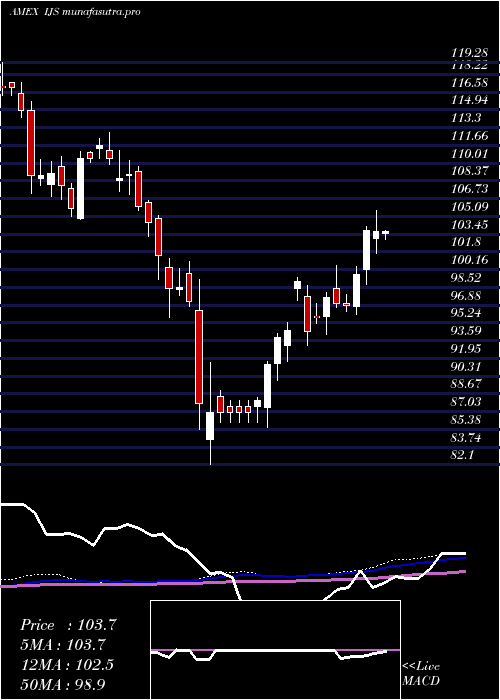500x700 pixels.
Task: Click the '12MA : 102.5' readout
Action: 67,665
